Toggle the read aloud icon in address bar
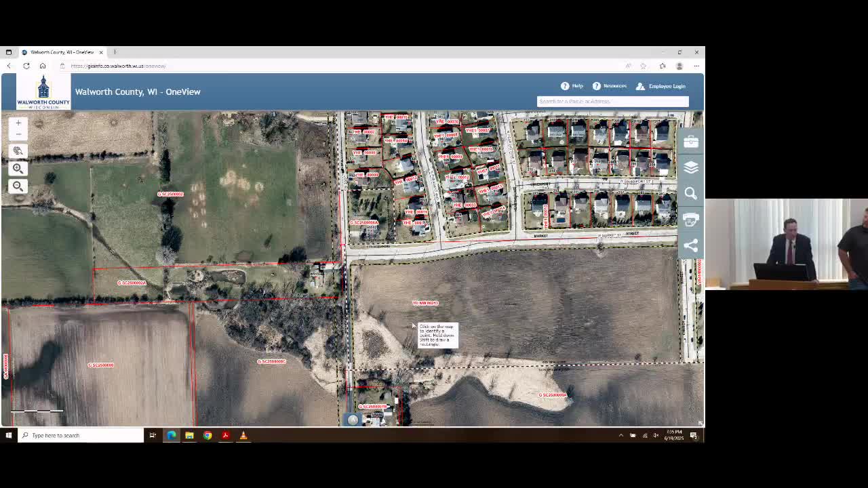 coord(628,66)
